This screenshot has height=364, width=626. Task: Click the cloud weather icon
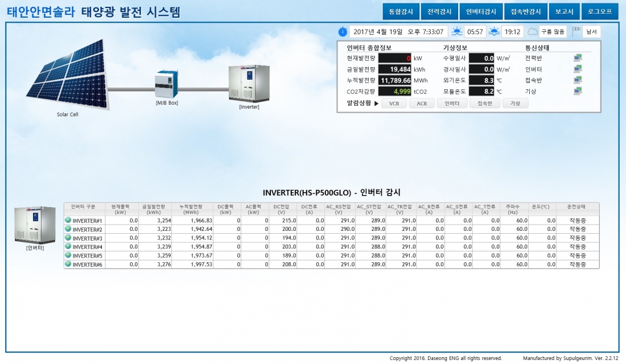pyautogui.click(x=532, y=32)
